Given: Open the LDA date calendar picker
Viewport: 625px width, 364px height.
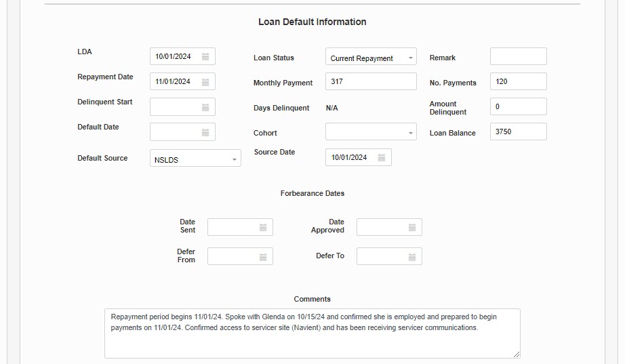Looking at the screenshot, I should (205, 57).
